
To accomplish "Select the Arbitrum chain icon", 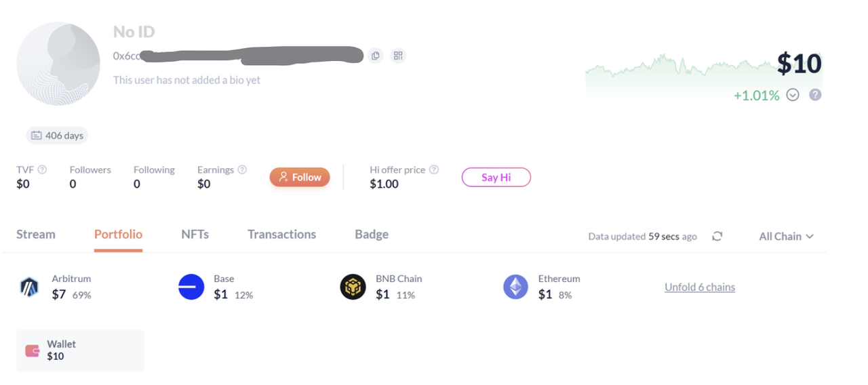I will [29, 287].
